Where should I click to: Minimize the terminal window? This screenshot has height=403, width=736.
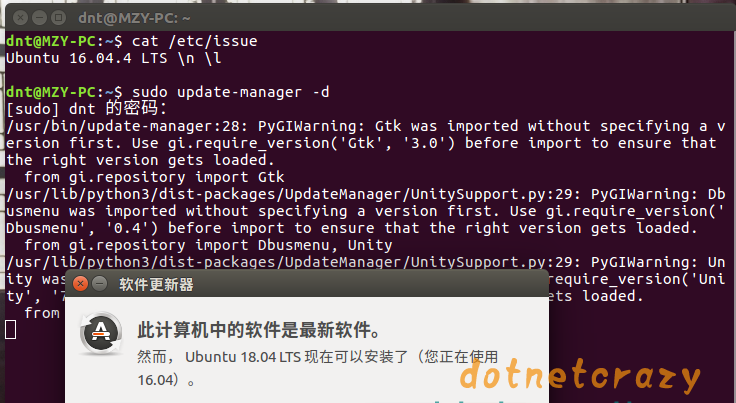pyautogui.click(x=39, y=18)
